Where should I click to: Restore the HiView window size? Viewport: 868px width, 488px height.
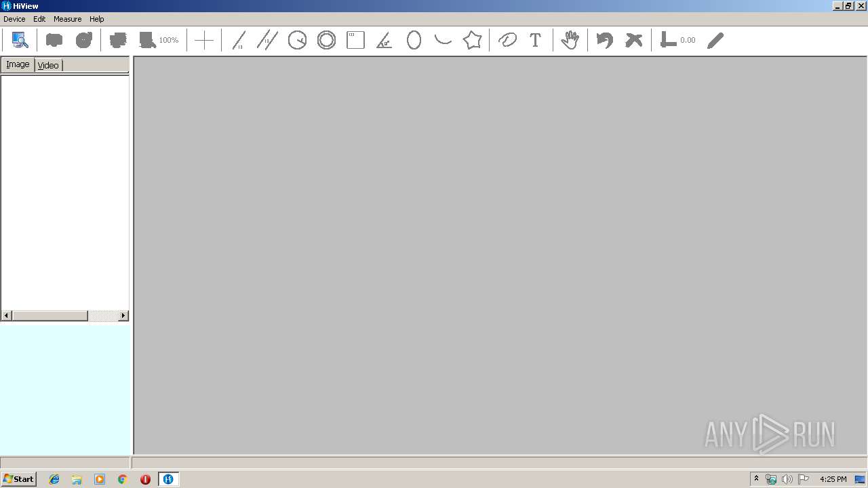coord(848,5)
